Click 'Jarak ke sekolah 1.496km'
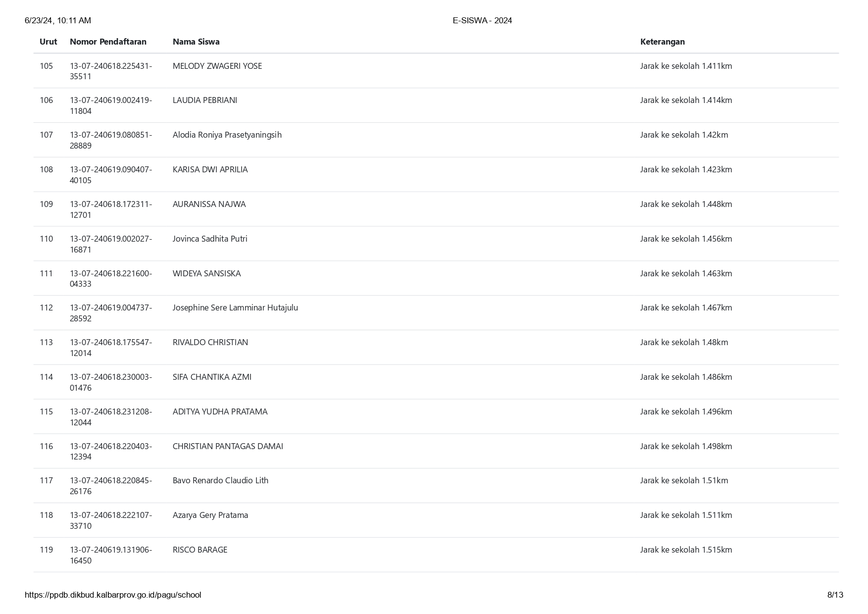The height and width of the screenshot is (614, 868). [x=686, y=411]
